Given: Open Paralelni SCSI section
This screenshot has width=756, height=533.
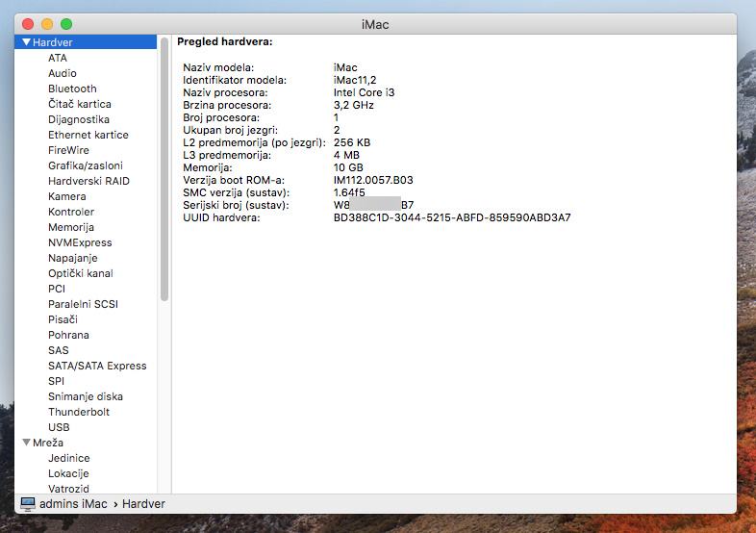Looking at the screenshot, I should click(83, 304).
